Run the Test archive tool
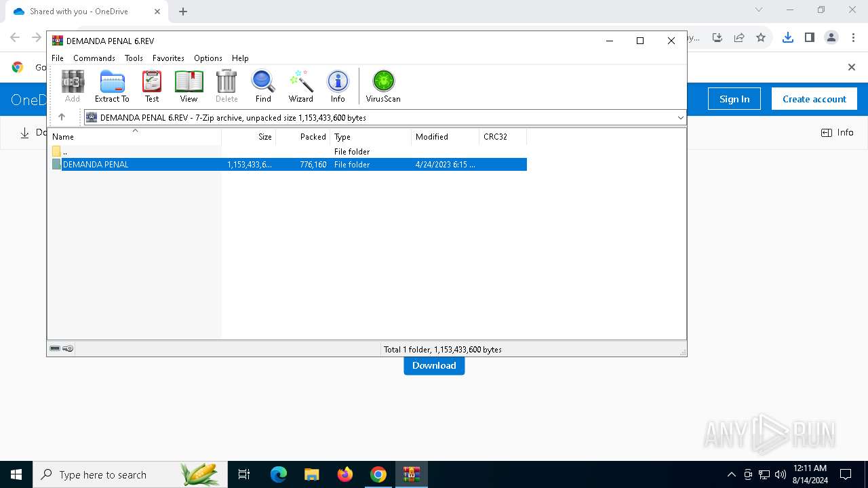 tap(152, 86)
